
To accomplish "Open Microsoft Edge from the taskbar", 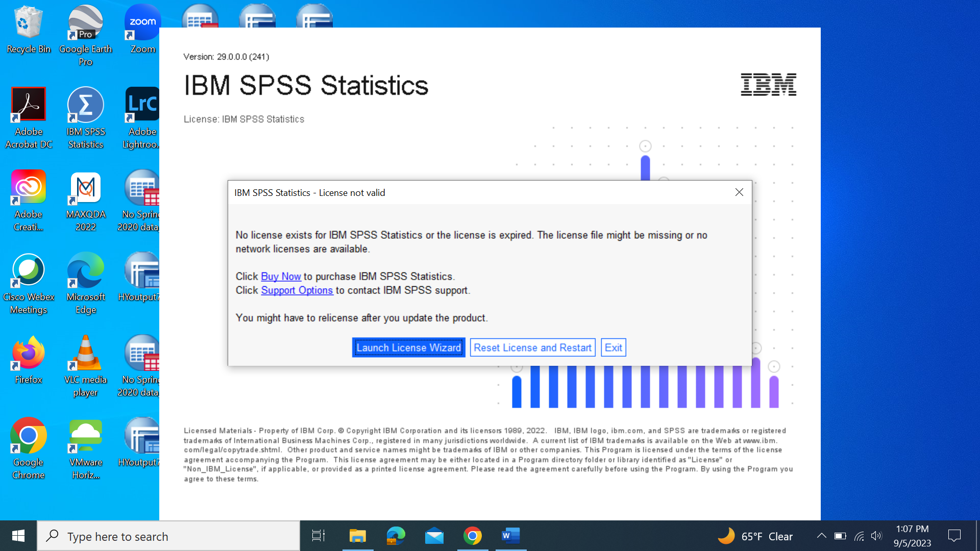I will [396, 536].
